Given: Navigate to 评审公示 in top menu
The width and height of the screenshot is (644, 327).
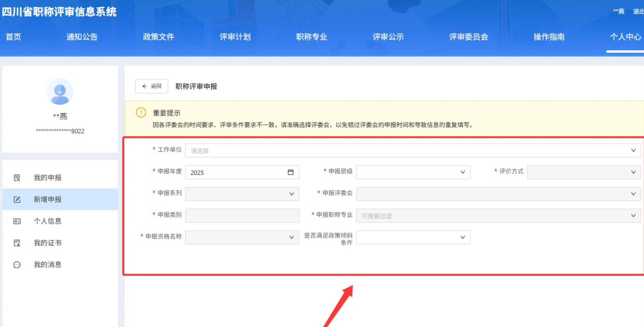Looking at the screenshot, I should point(389,38).
